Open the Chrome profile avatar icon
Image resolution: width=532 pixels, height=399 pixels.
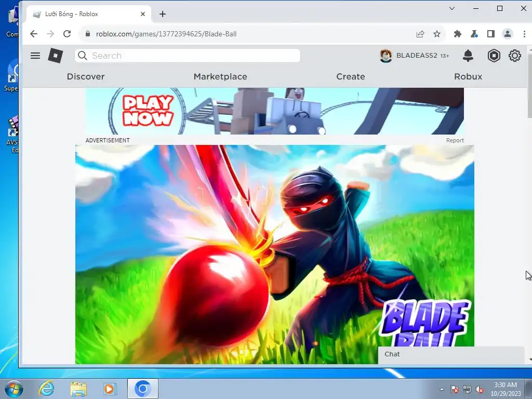(x=507, y=34)
